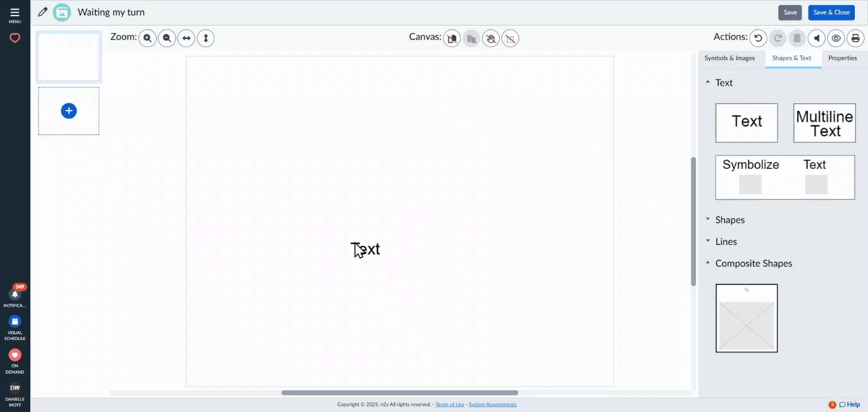This screenshot has height=412, width=868.
Task: Click the teal document type icon
Action: [62, 12]
